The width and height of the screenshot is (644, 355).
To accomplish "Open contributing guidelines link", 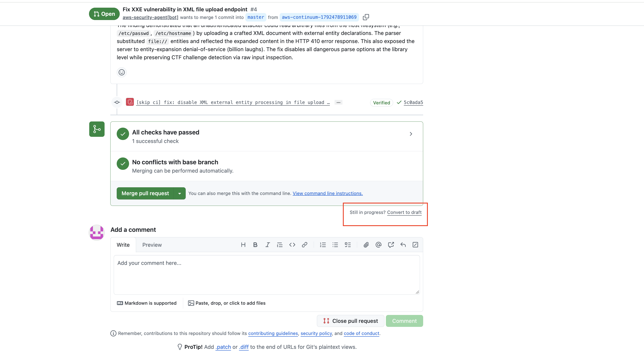I will click(x=273, y=333).
